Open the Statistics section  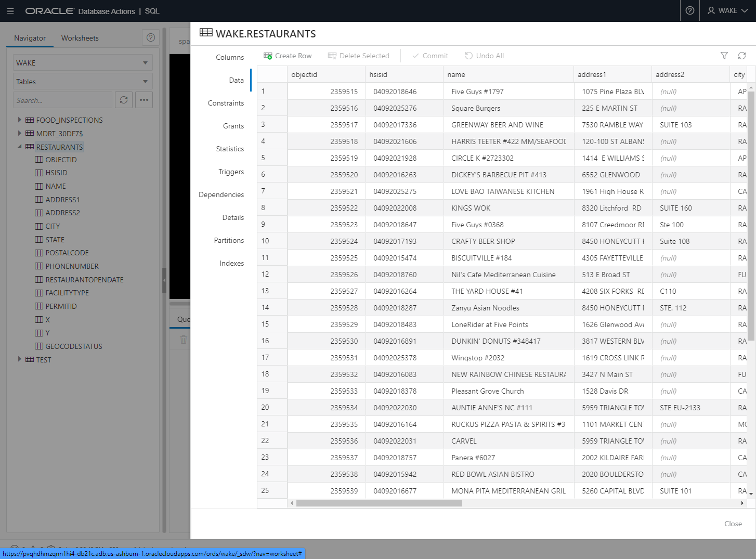230,149
